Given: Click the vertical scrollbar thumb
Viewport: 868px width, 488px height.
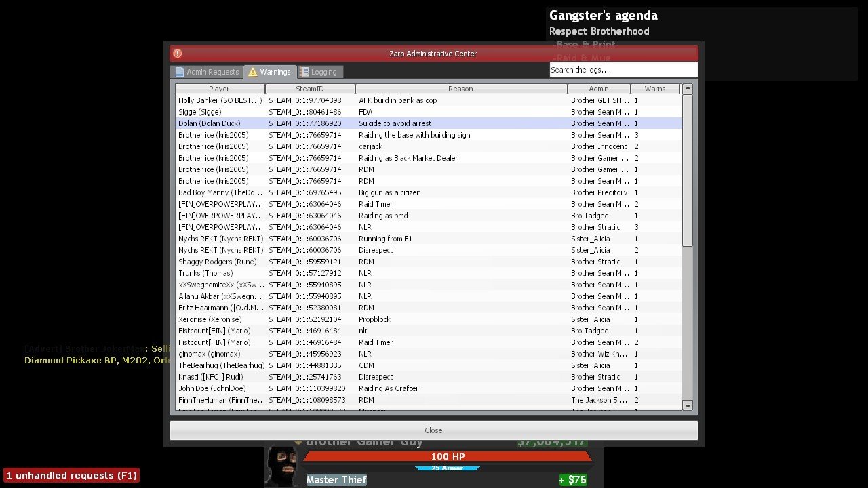Looking at the screenshot, I should pos(688,170).
